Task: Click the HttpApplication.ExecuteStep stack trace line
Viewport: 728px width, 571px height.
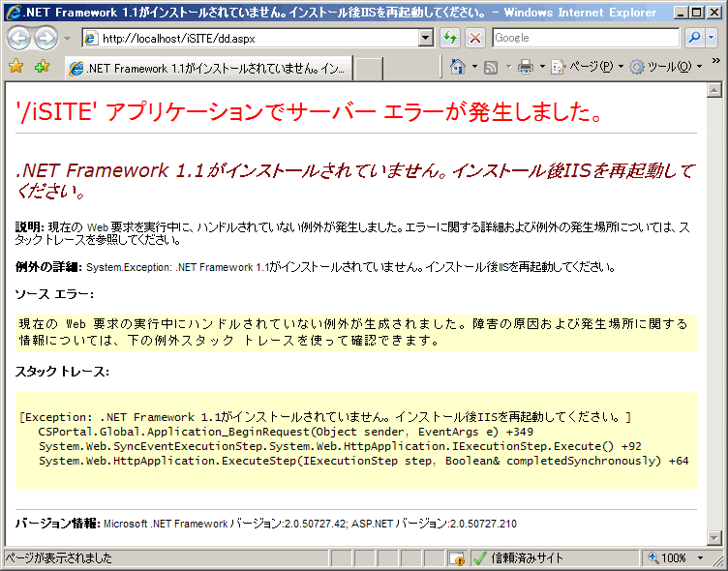Action: pyautogui.click(x=364, y=461)
